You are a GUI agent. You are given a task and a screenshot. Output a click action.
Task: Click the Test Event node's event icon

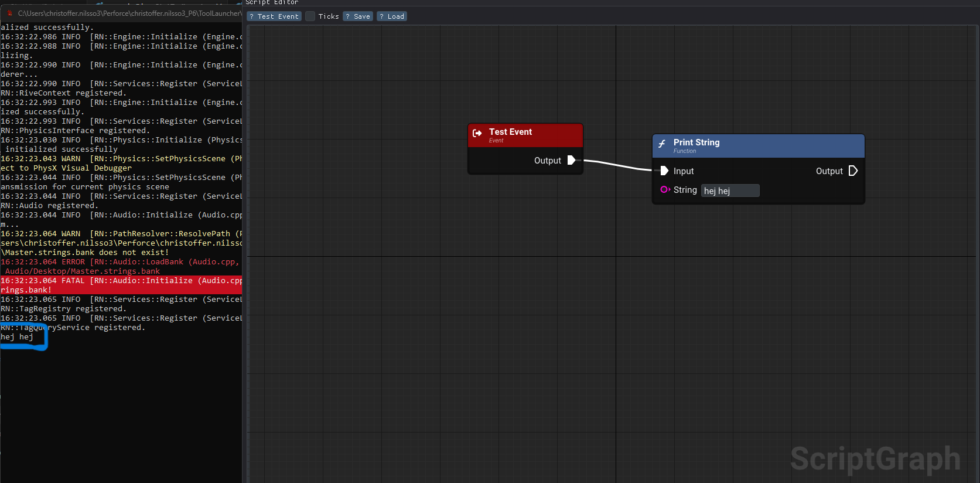(477, 134)
